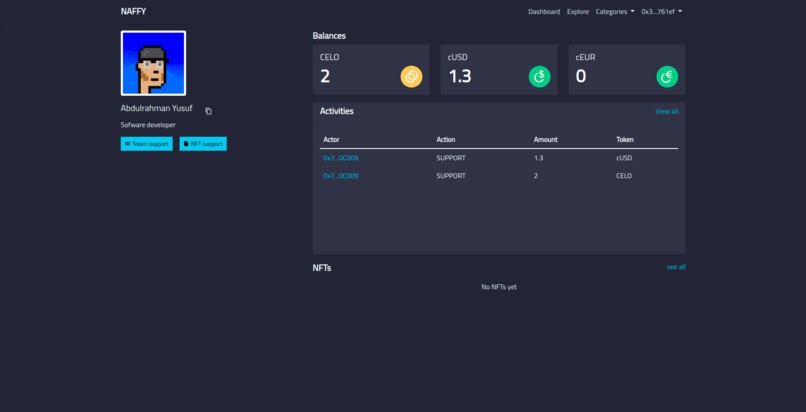Click the Action column header
Viewport: 806px width, 412px height.
click(446, 140)
